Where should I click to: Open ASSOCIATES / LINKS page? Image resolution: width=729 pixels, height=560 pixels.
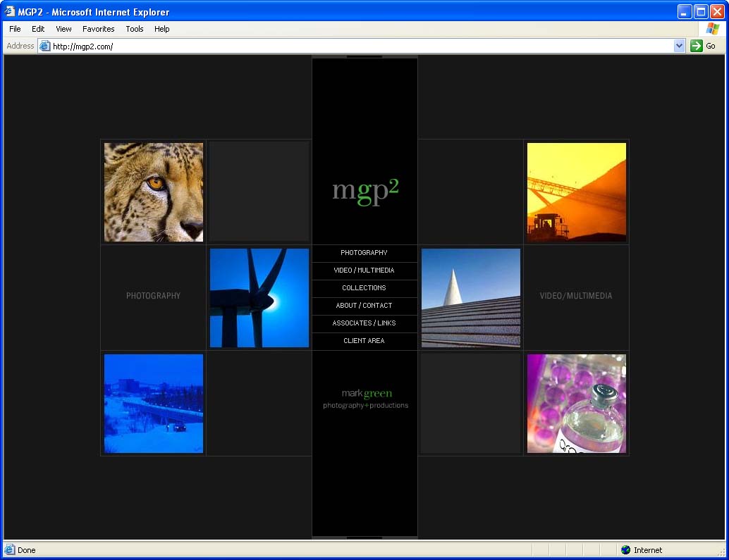364,323
